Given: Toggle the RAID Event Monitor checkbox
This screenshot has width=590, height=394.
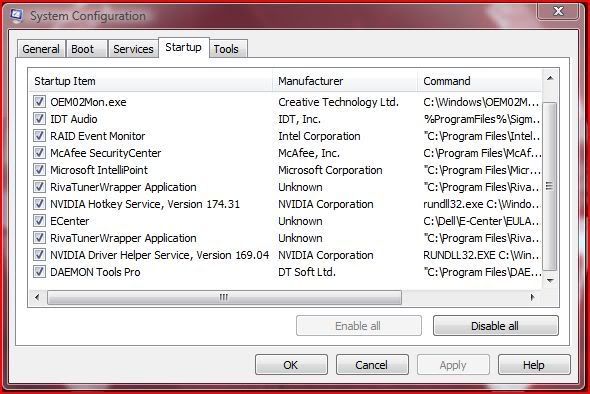Looking at the screenshot, I should (x=39, y=135).
